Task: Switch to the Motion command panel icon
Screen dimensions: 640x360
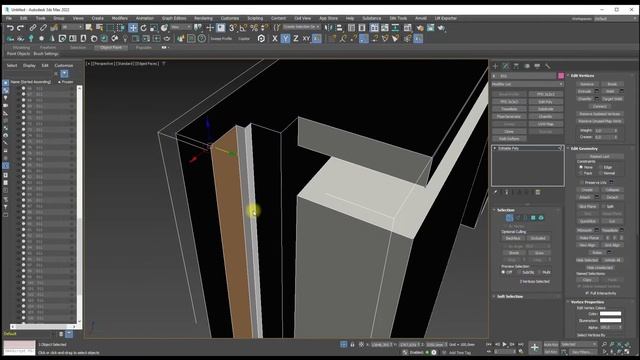Action: coord(527,66)
